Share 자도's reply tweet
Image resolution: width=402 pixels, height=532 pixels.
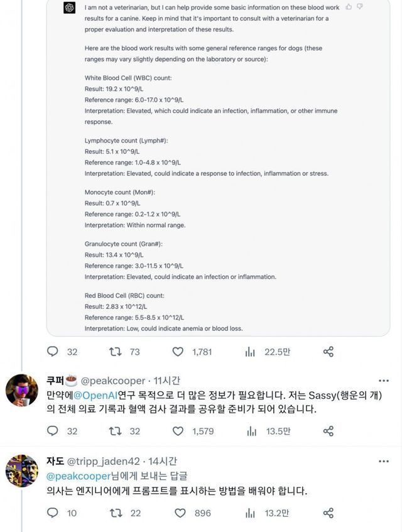pos(328,513)
